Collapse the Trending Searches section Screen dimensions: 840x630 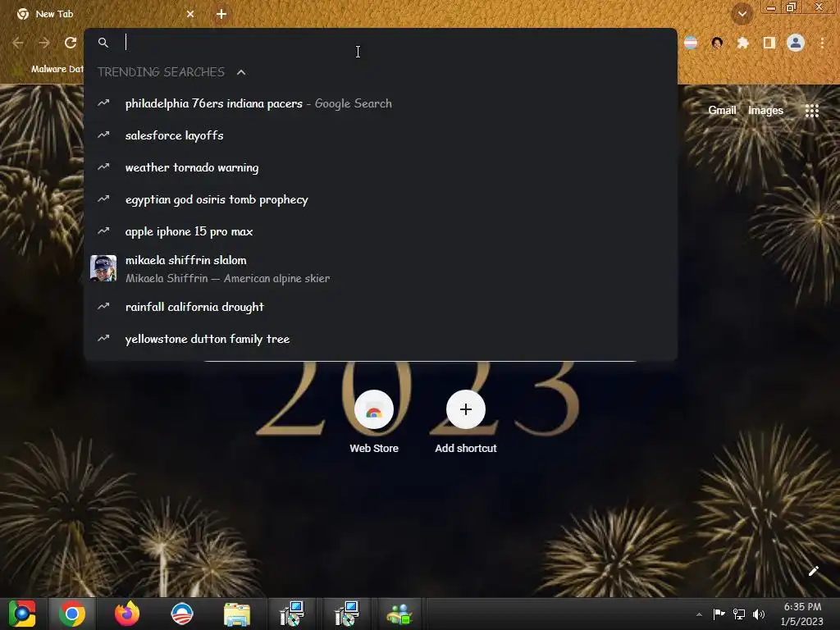(241, 72)
